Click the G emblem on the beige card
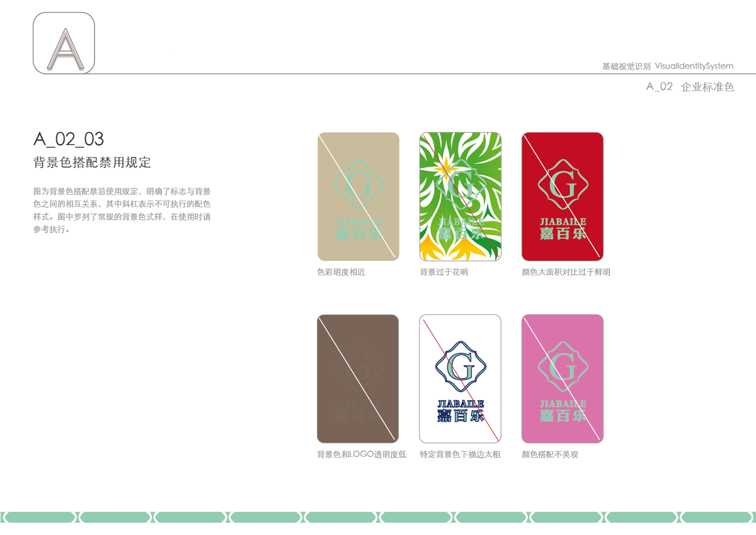Viewport: 756px width, 535px height. (x=358, y=187)
